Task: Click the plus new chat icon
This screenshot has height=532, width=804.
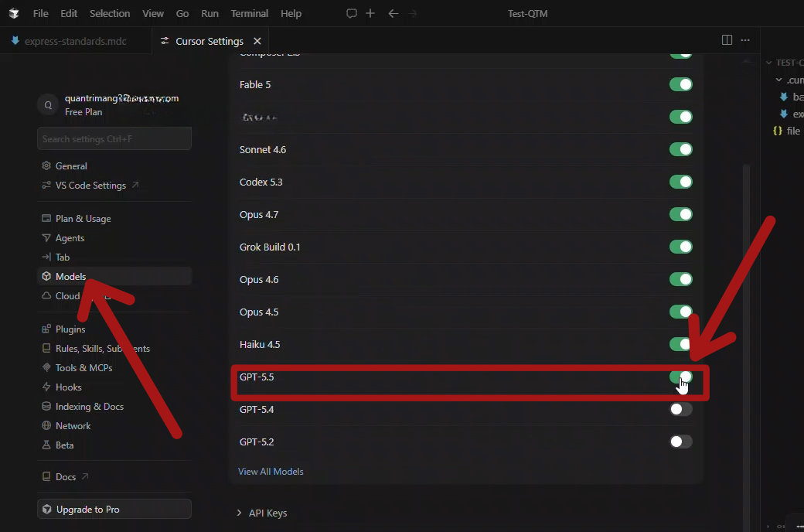Action: tap(370, 13)
